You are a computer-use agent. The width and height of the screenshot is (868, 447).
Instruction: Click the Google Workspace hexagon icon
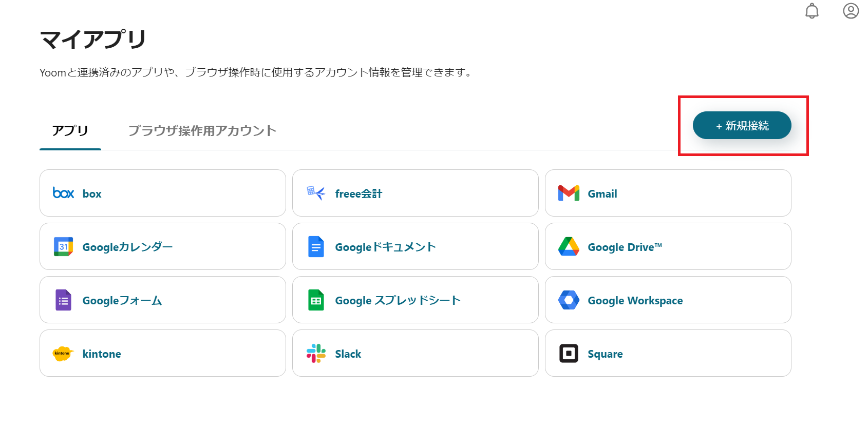coord(569,300)
